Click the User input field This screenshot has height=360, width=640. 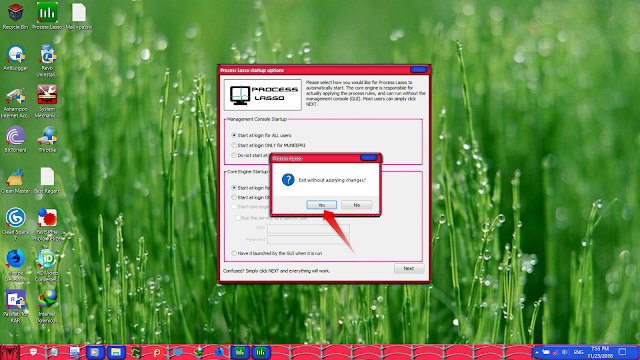click(308, 229)
